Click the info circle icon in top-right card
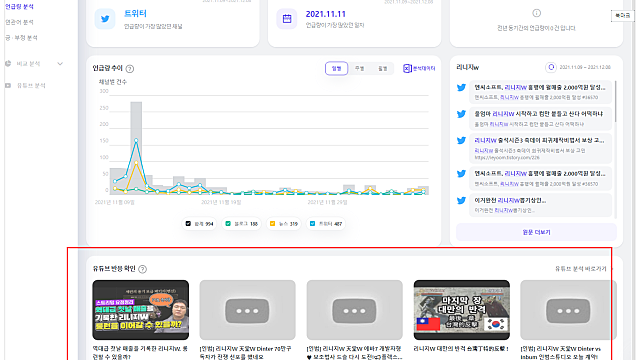Screen dimensions: 640x360 point(536,13)
